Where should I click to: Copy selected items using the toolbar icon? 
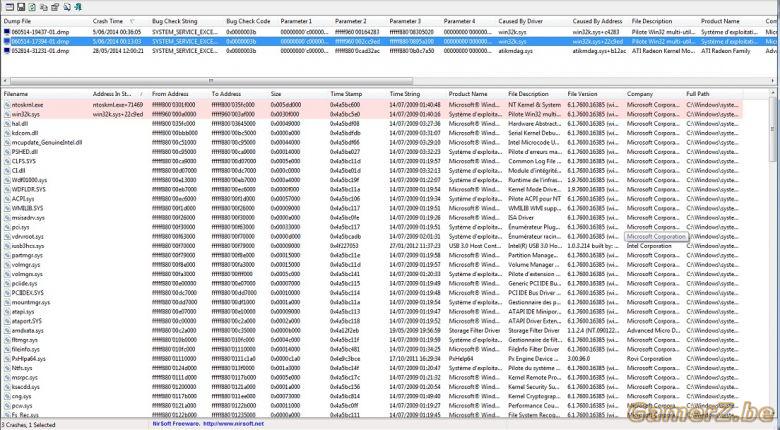pos(44,7)
